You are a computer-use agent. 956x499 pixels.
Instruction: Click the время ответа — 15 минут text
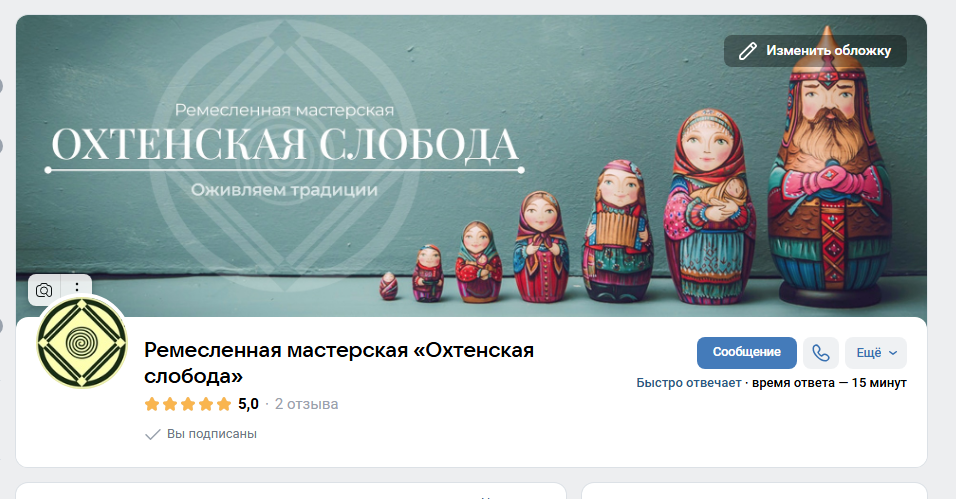click(x=829, y=383)
